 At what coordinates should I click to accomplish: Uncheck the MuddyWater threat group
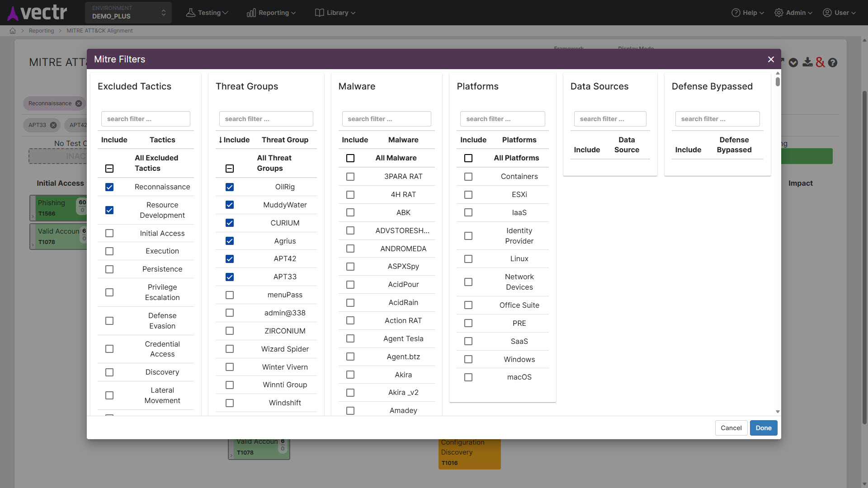pyautogui.click(x=230, y=205)
